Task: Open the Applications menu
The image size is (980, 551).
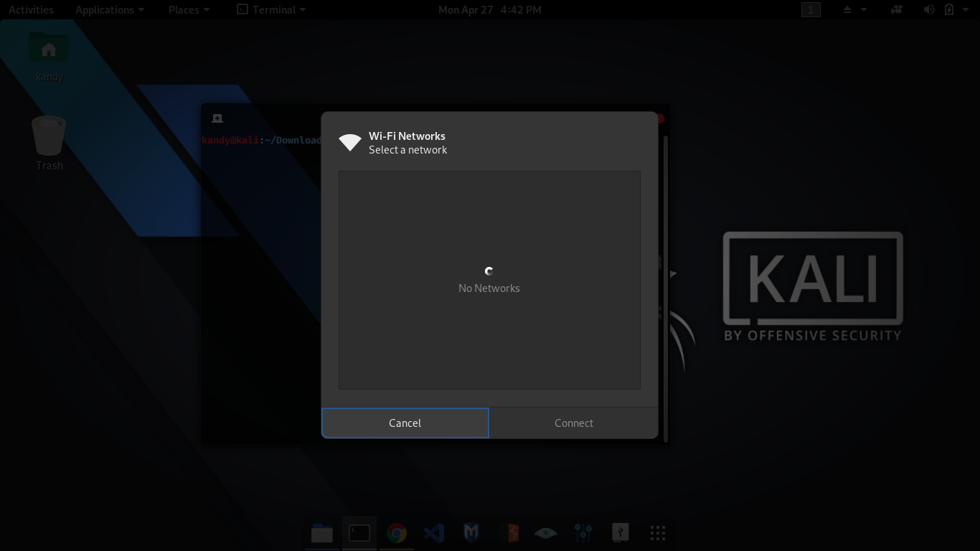Action: 110,9
